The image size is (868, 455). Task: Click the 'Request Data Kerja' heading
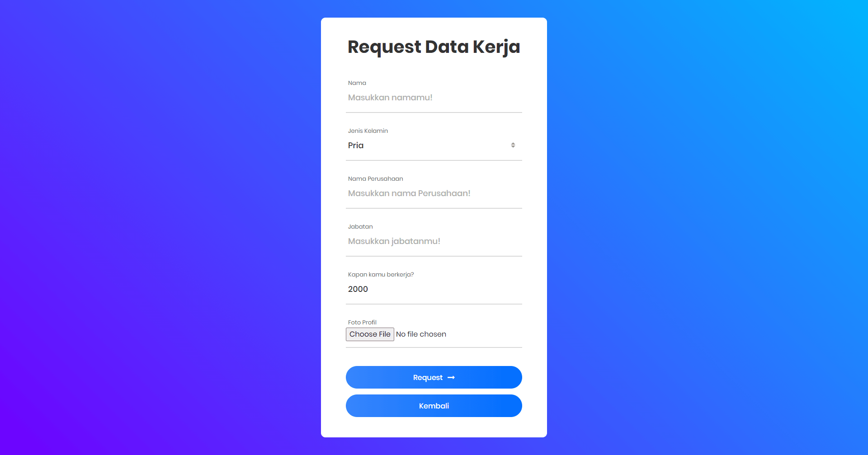click(434, 47)
